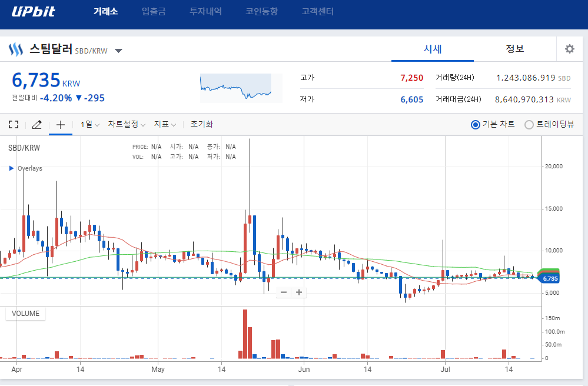Click the low price 6,605 value

coord(411,99)
